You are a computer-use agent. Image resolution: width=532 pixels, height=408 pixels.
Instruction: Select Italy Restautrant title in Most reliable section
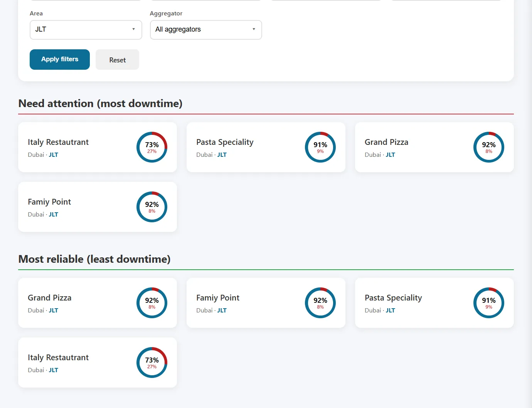point(58,358)
